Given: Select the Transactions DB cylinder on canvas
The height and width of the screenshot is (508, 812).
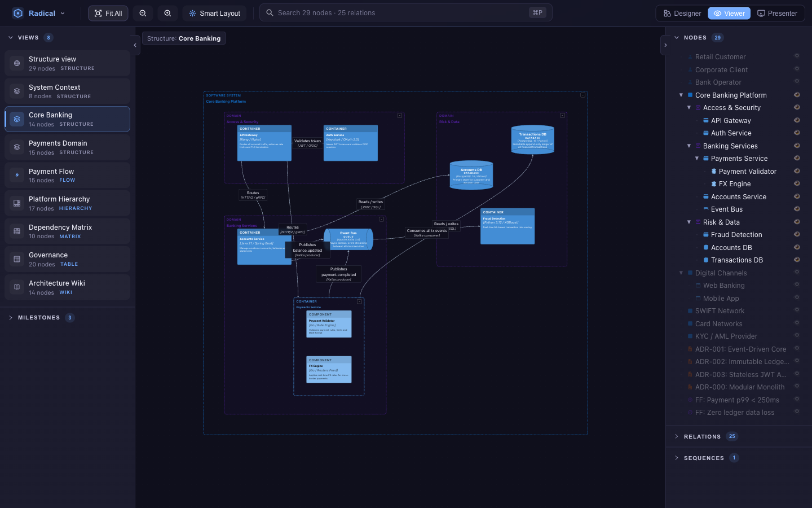Looking at the screenshot, I should [532, 140].
